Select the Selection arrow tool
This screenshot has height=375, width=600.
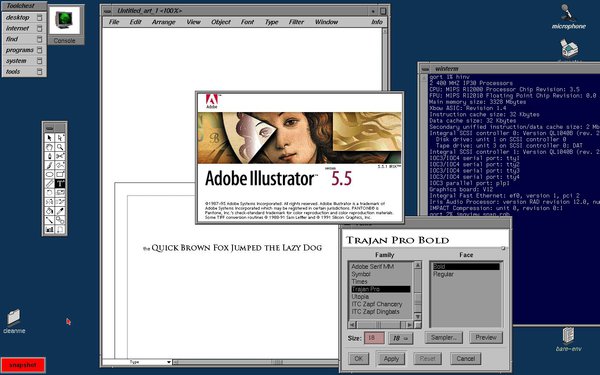point(49,138)
